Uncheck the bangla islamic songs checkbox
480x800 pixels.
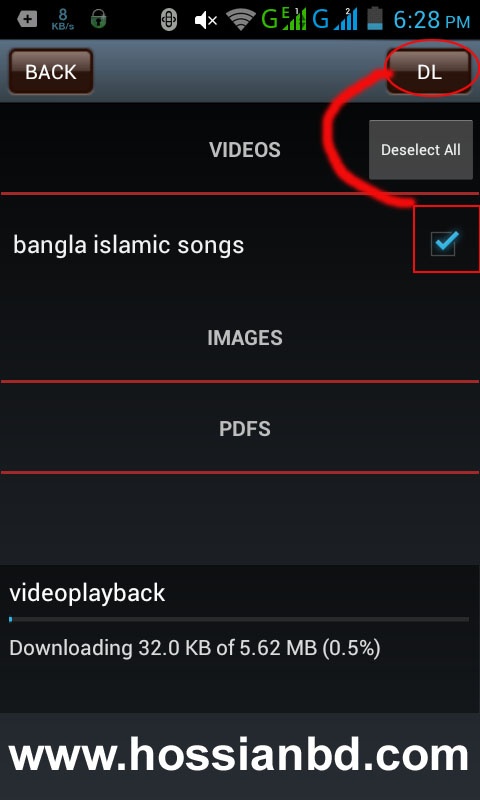coord(444,243)
